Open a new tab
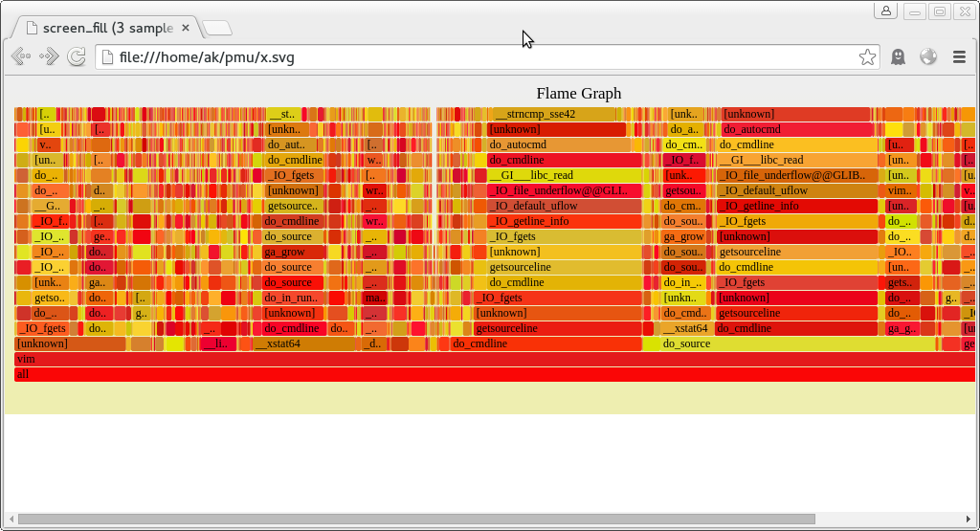This screenshot has width=980, height=531. coord(217,28)
